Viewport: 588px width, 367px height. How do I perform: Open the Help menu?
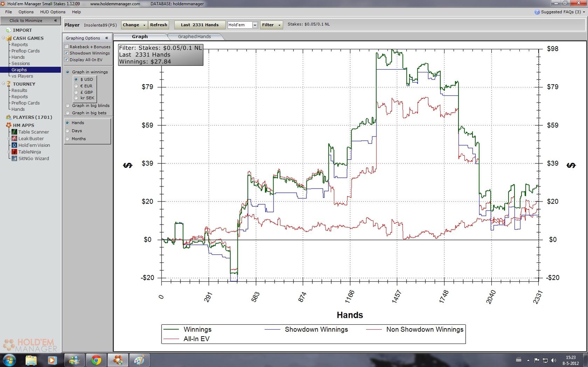click(76, 12)
